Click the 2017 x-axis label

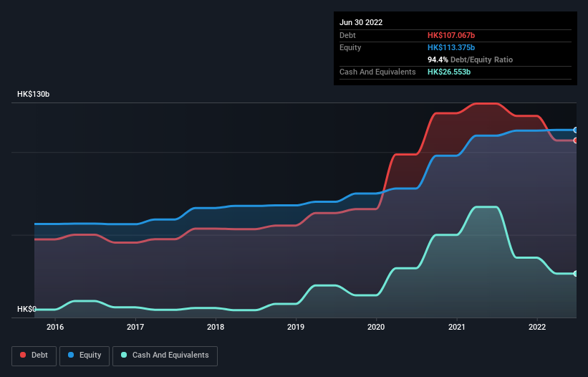click(135, 327)
